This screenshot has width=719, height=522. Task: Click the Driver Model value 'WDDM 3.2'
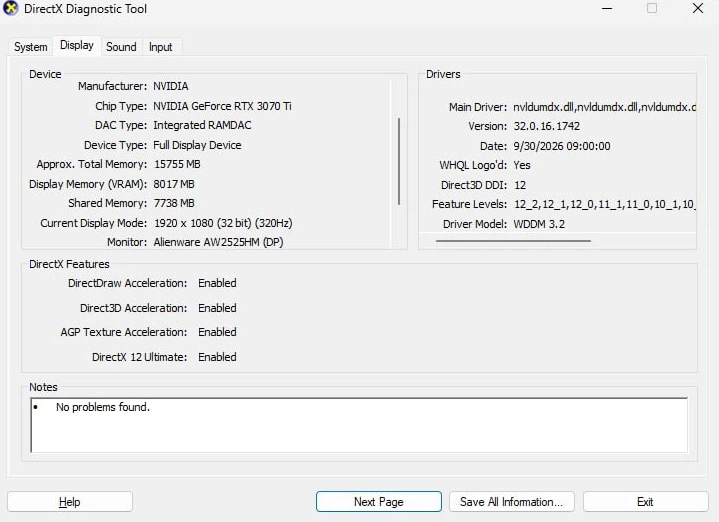[539, 224]
